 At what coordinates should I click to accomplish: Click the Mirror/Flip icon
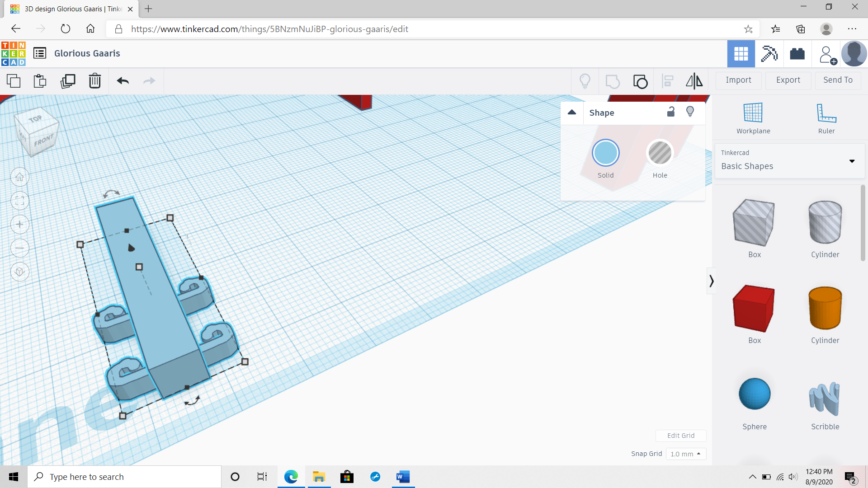pos(693,80)
